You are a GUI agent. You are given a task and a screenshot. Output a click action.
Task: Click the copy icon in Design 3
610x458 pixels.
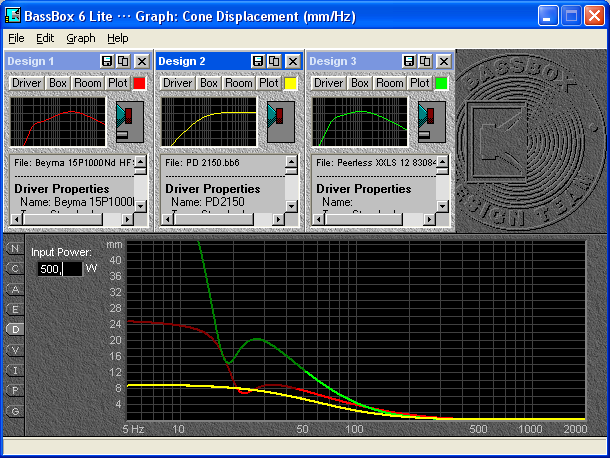click(425, 61)
